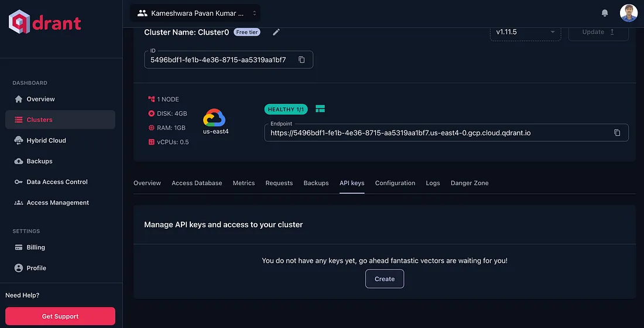Open Data Access Control page
The image size is (644, 328).
(x=60, y=182)
